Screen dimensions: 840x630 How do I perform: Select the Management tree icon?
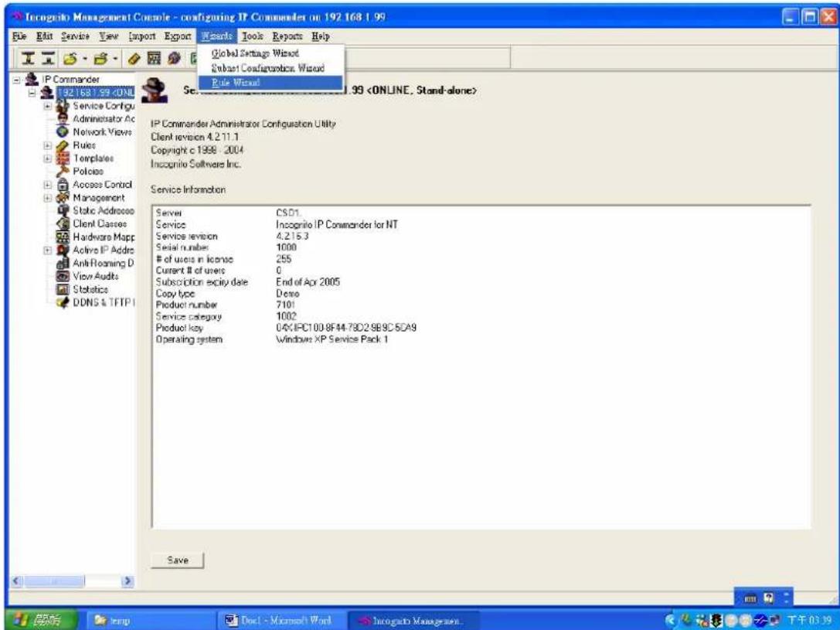63,197
